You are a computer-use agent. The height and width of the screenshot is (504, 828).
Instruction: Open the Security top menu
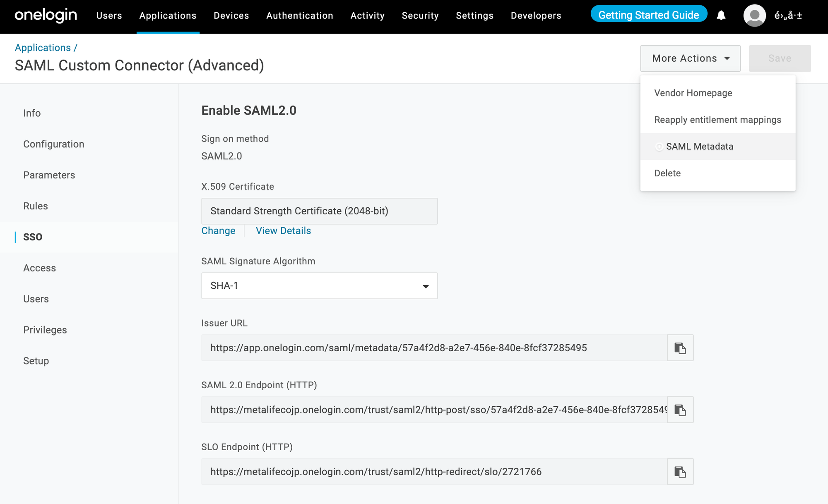click(x=420, y=16)
